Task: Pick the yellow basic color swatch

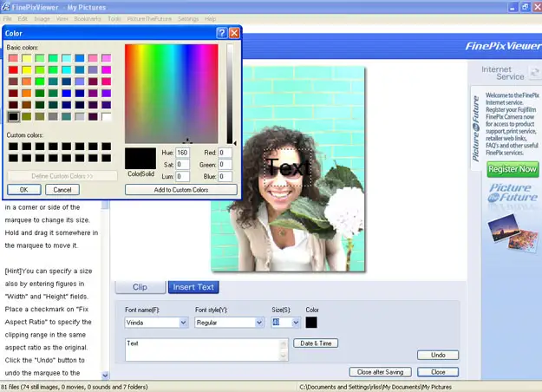Action: (27, 70)
